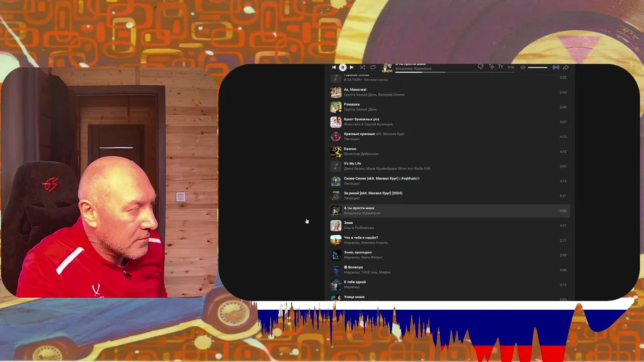Click the cover of Ах, Мамочка!

336,92
